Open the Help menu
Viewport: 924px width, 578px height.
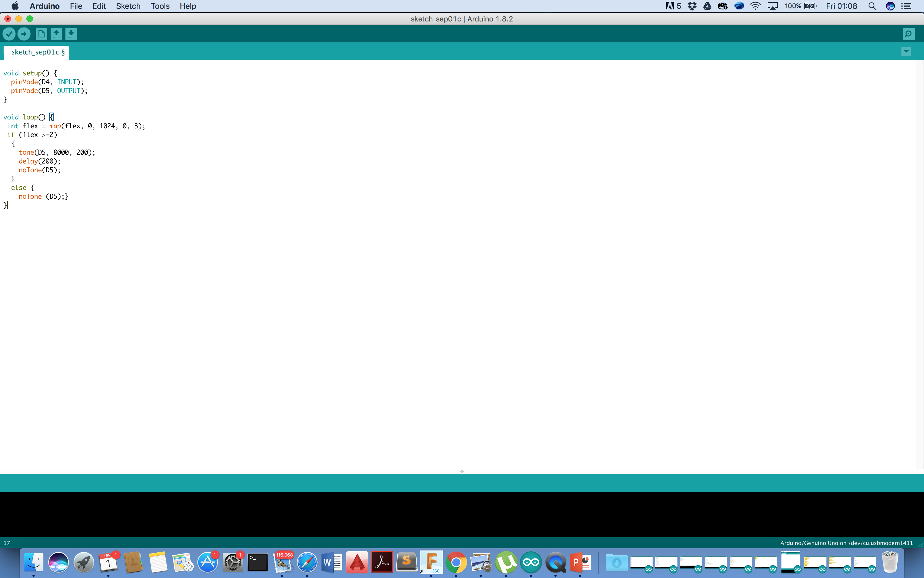(188, 6)
